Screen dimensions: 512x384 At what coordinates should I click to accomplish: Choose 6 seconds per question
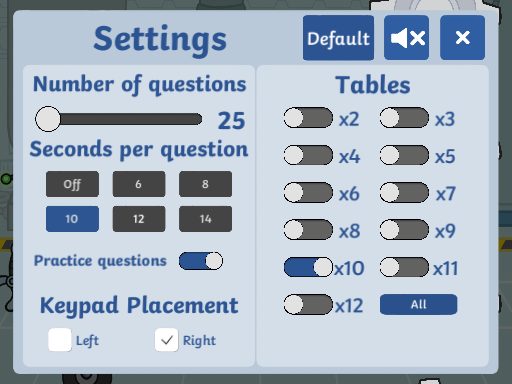pos(139,184)
